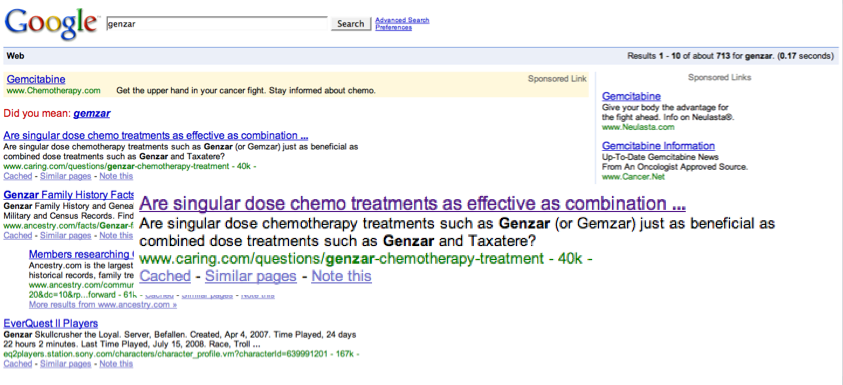Click the www.Cancer.Net address text
Screen dimensions: 843x385
(x=633, y=177)
